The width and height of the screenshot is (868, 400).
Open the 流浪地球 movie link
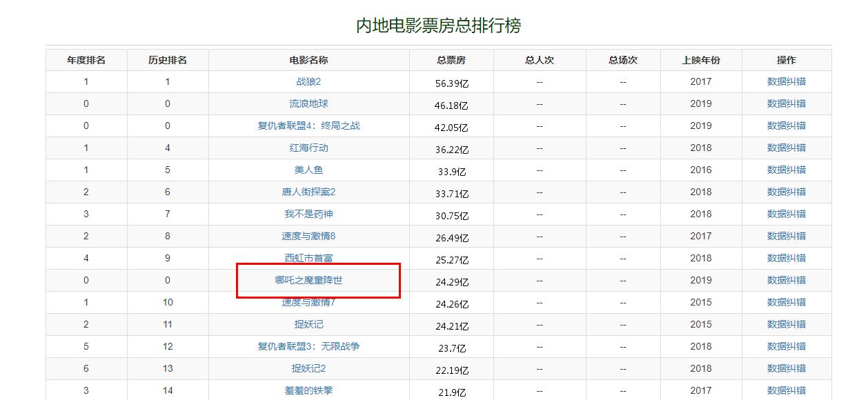tap(308, 103)
